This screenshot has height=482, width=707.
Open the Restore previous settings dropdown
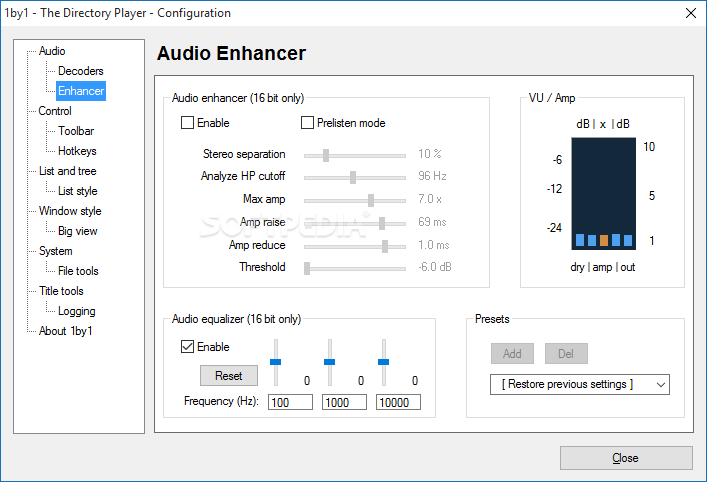coord(580,385)
